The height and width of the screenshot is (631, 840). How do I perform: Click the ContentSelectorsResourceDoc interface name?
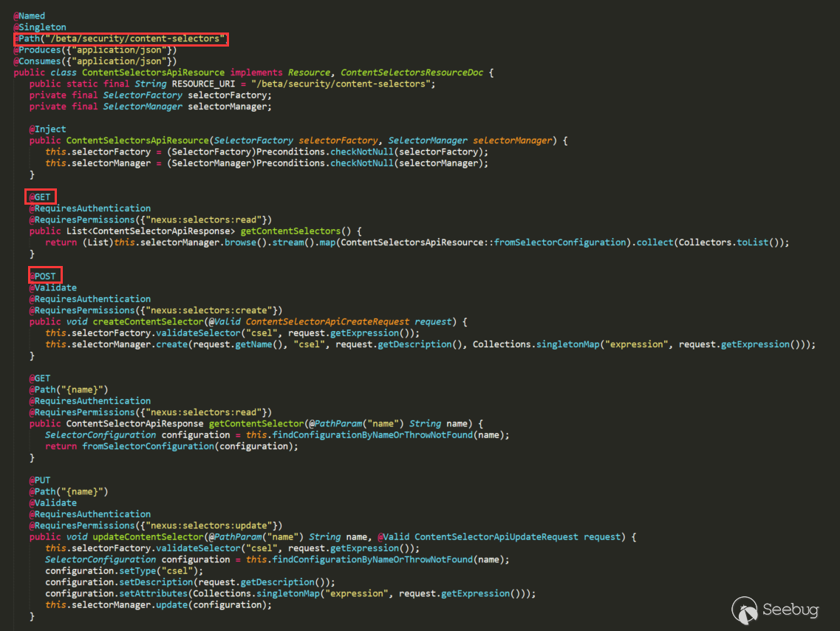click(x=412, y=72)
